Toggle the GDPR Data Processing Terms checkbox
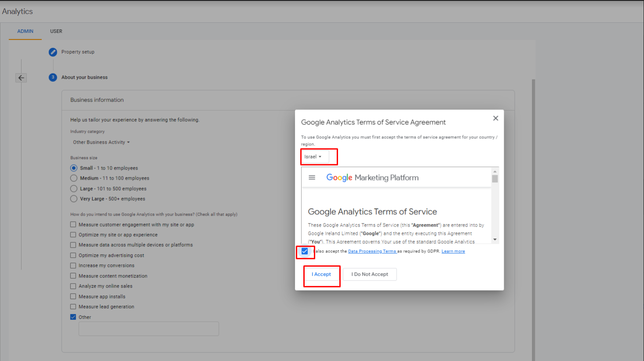The width and height of the screenshot is (644, 361). 305,251
